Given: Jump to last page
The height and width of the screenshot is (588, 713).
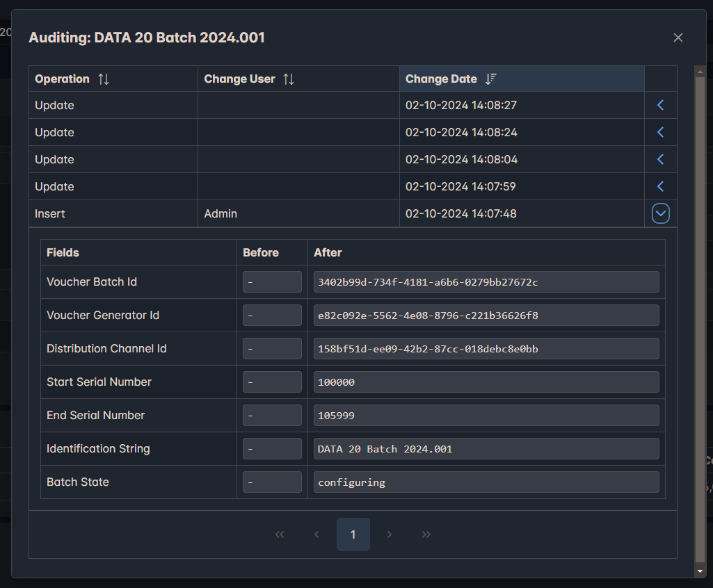Looking at the screenshot, I should [426, 534].
